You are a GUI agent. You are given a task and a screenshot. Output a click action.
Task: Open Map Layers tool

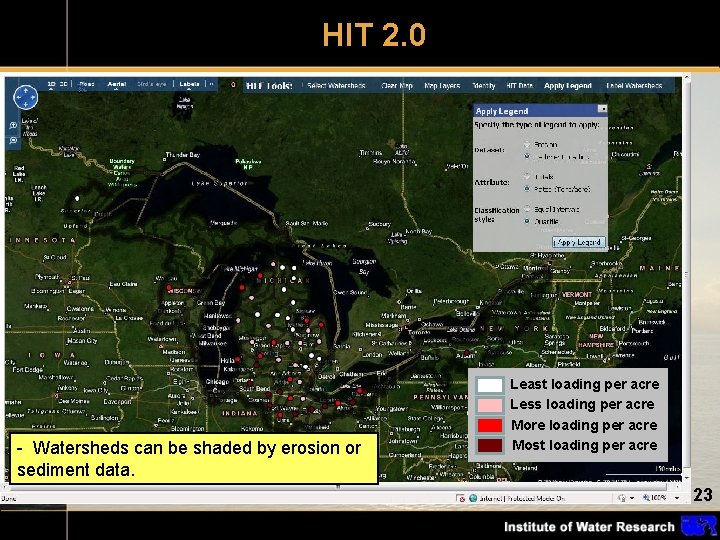click(x=442, y=85)
